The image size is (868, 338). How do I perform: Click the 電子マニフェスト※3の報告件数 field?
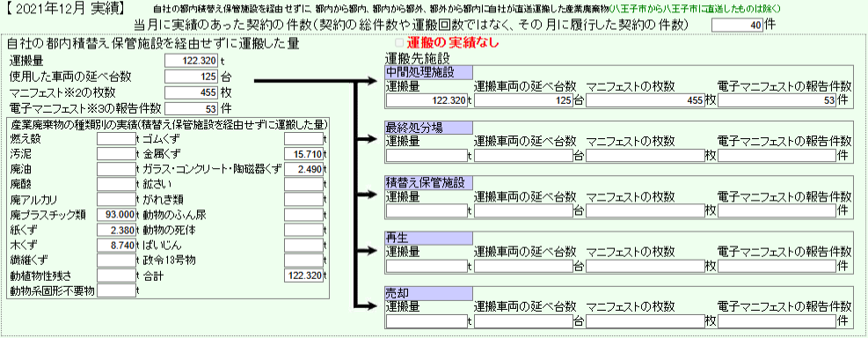coord(192,107)
